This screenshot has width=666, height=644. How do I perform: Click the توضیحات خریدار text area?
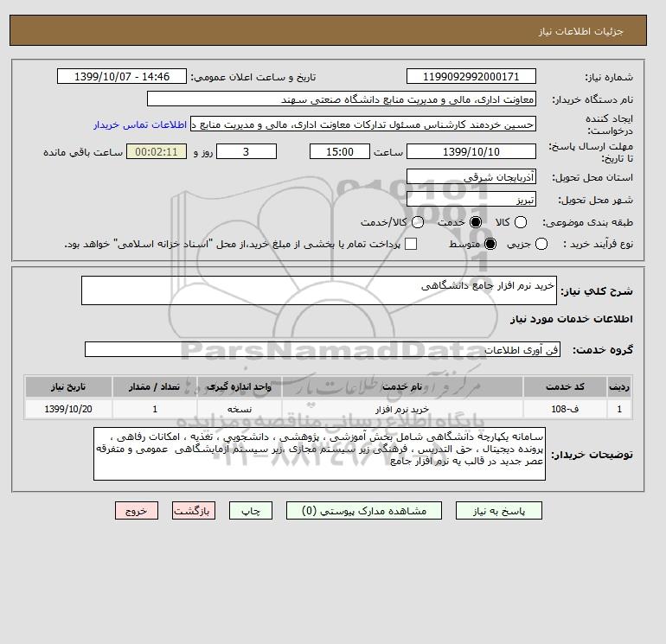point(319,454)
